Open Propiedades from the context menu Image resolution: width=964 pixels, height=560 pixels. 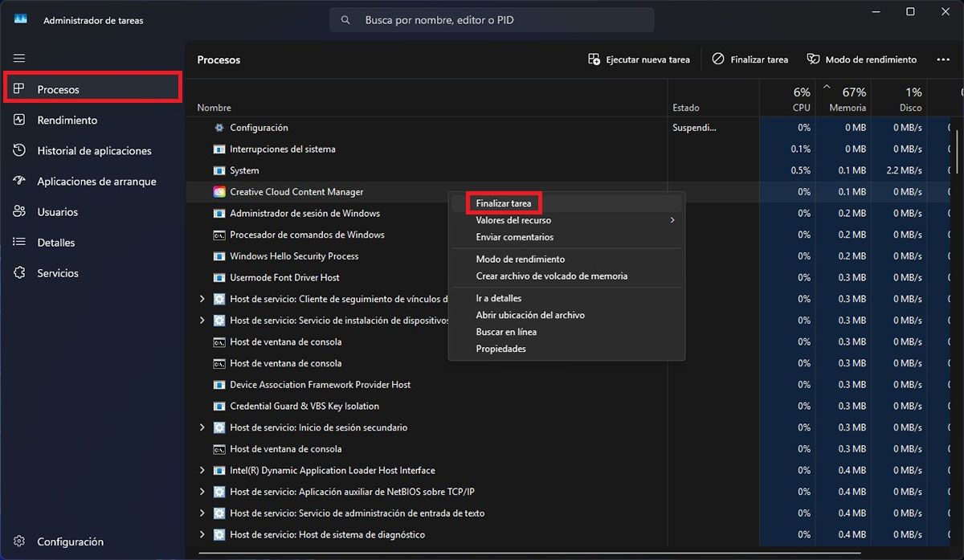point(500,349)
